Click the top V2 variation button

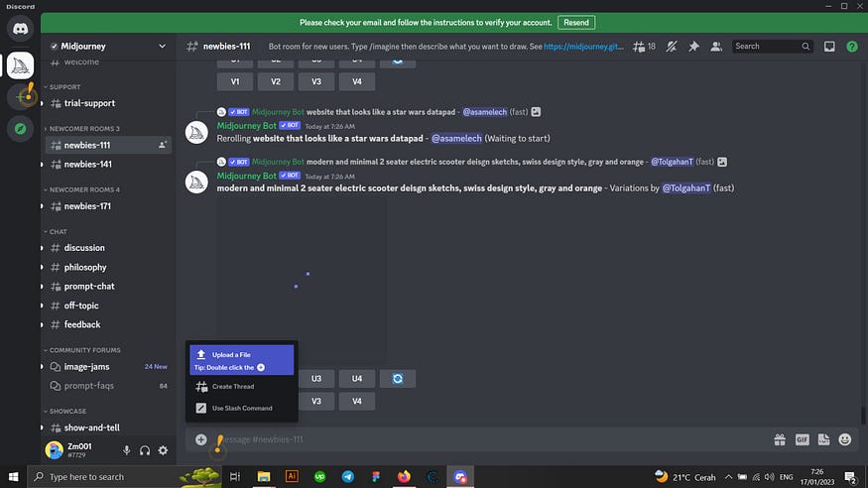(x=276, y=81)
